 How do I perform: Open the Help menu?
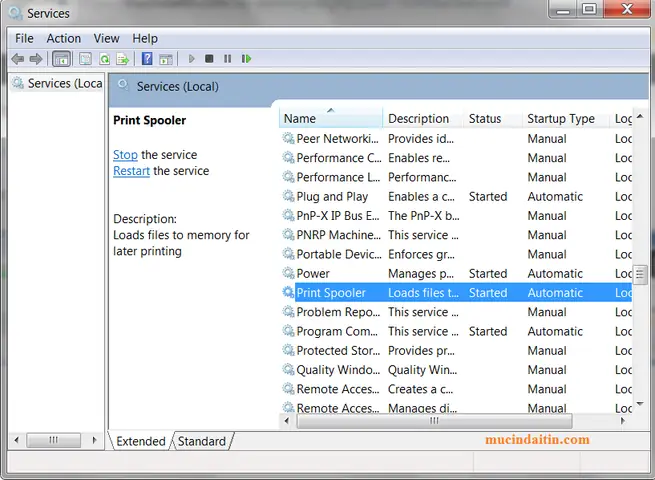(145, 38)
